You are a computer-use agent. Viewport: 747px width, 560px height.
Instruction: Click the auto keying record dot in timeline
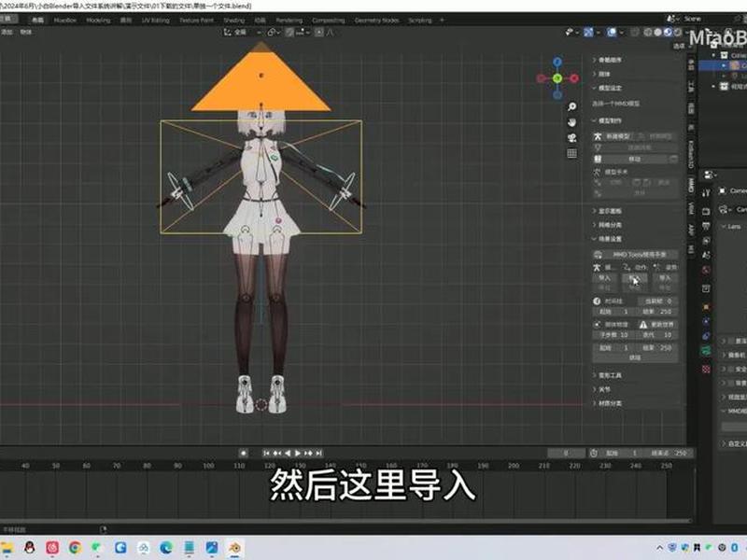[243, 454]
